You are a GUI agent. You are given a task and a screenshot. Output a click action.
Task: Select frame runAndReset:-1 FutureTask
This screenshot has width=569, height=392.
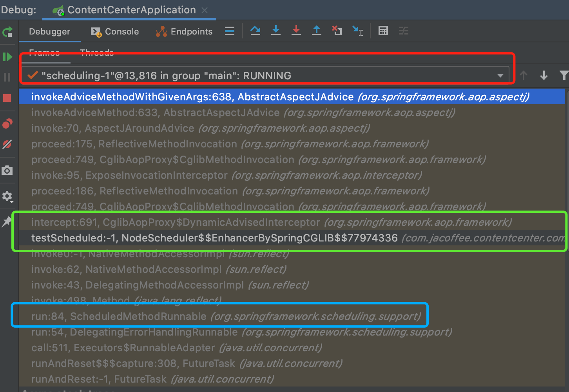[x=292, y=379]
